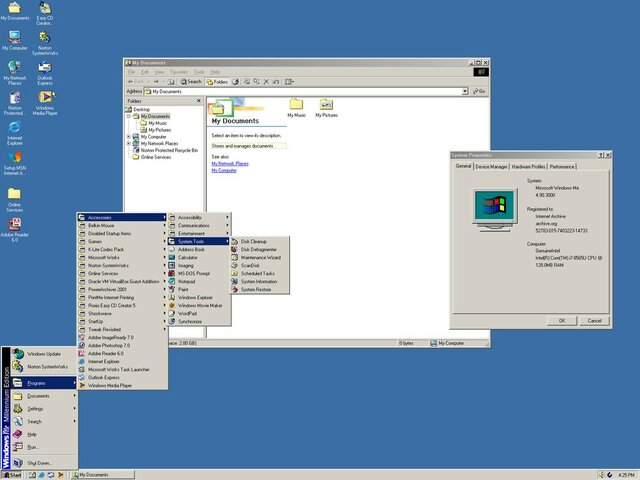Toggle the Folders pane toolbar button

click(x=217, y=82)
